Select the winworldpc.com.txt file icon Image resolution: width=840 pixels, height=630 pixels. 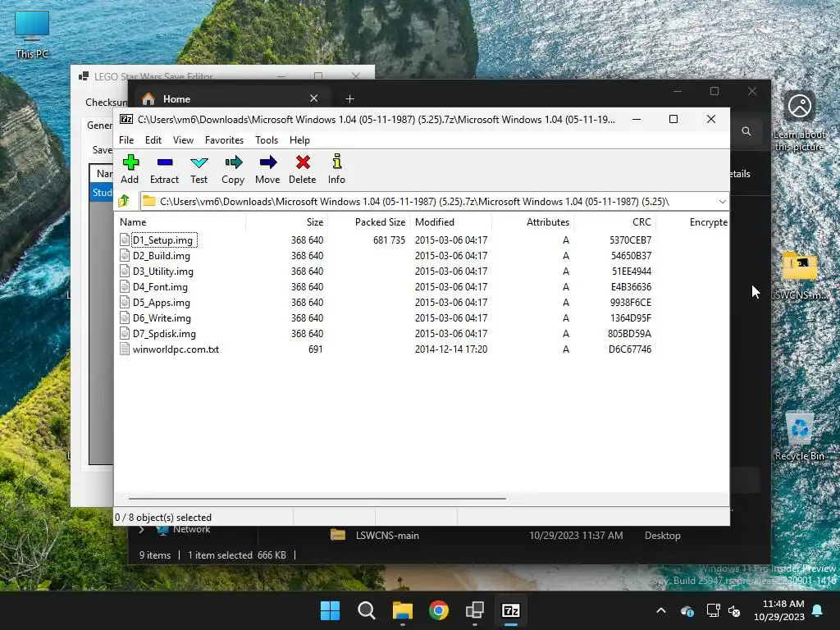click(125, 349)
